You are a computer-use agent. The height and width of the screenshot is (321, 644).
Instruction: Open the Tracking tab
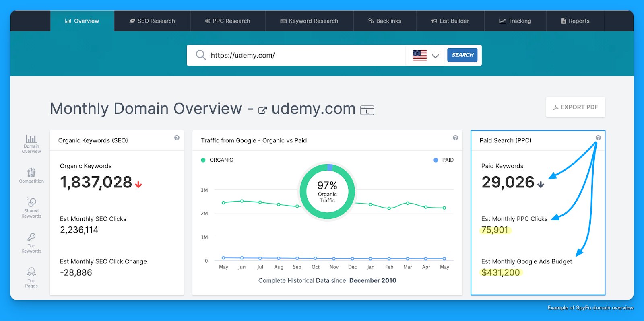click(515, 21)
